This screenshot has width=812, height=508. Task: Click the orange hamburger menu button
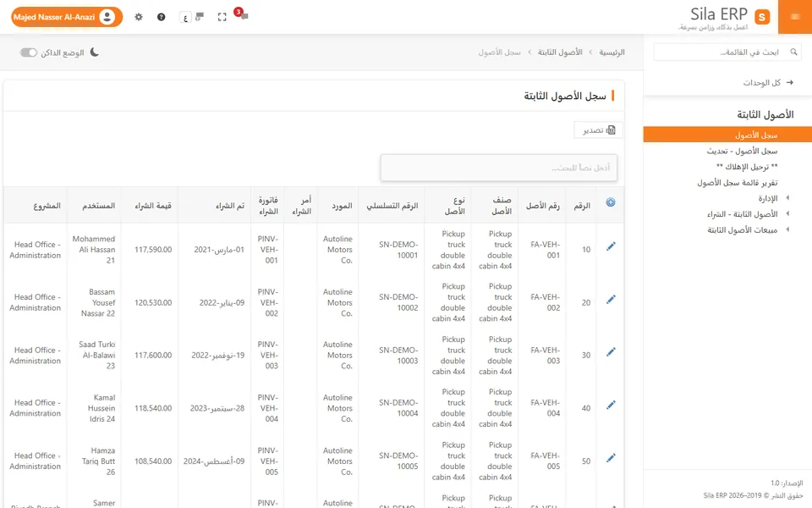795,17
